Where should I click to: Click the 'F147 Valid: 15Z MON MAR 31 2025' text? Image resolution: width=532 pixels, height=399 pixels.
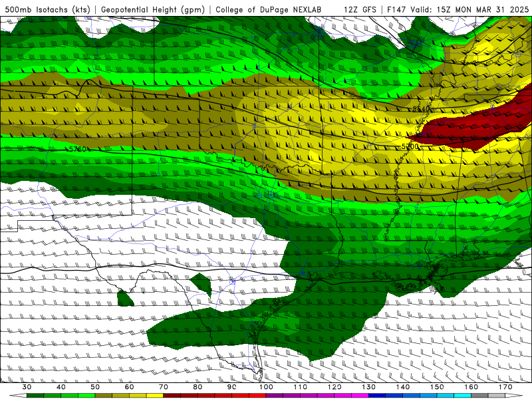(x=458, y=10)
